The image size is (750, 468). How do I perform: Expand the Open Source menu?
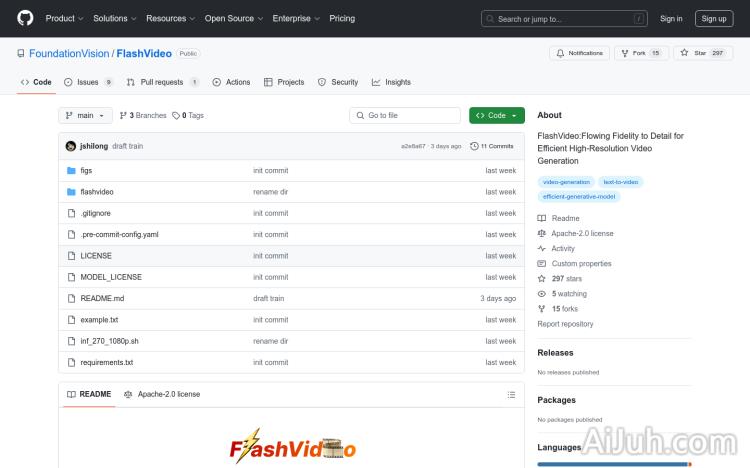234,18
